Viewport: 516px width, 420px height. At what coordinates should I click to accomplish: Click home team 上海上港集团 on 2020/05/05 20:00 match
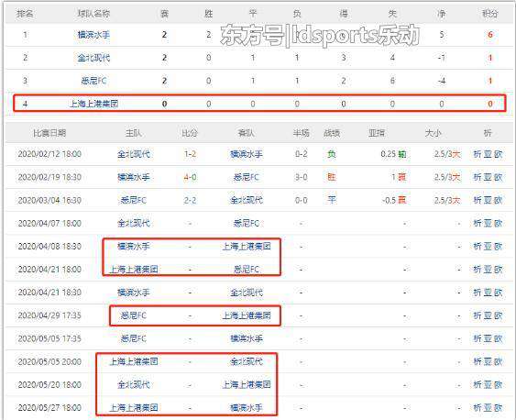134,361
